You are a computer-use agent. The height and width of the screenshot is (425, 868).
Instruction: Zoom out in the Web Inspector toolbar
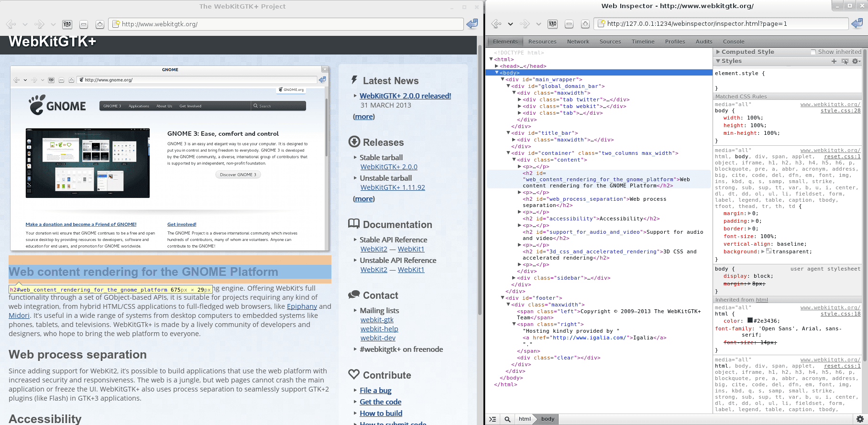point(569,24)
